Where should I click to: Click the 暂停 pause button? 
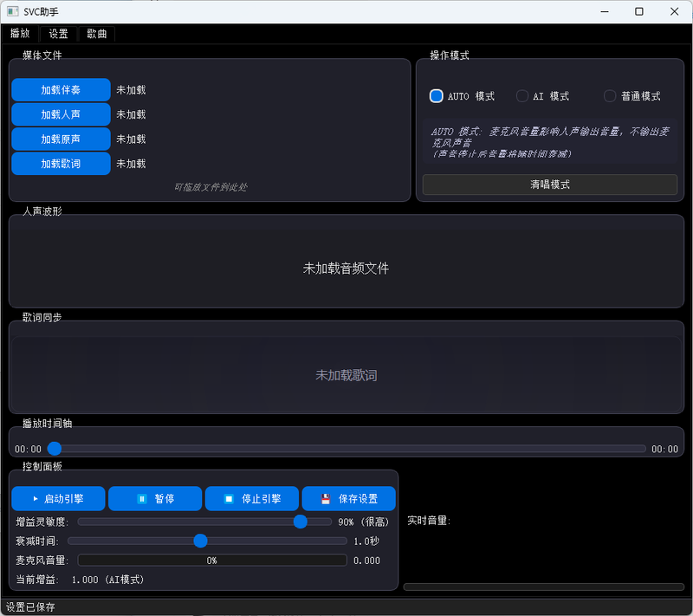click(x=155, y=498)
